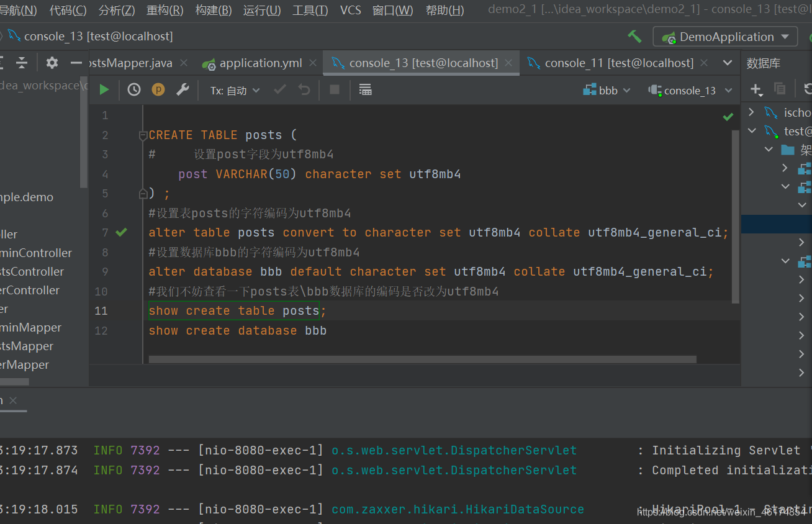Click the HikariDataSource link in the log output
Screen dimensions: 812x524
point(458,509)
